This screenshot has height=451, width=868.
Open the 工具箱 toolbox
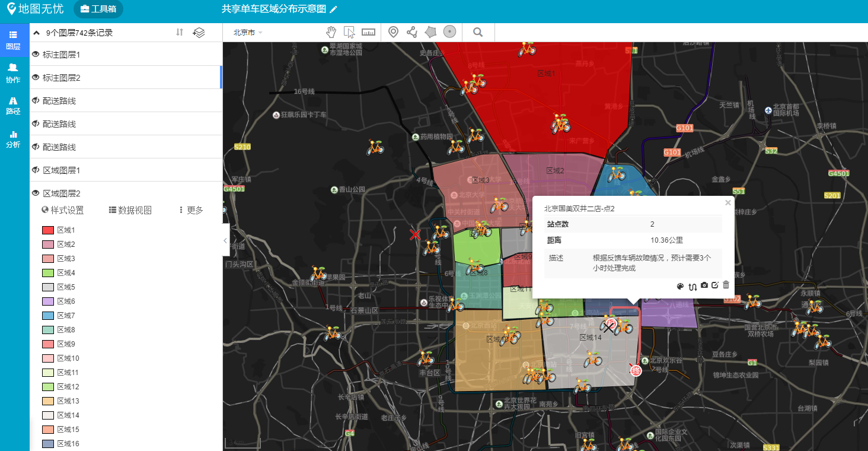click(98, 9)
